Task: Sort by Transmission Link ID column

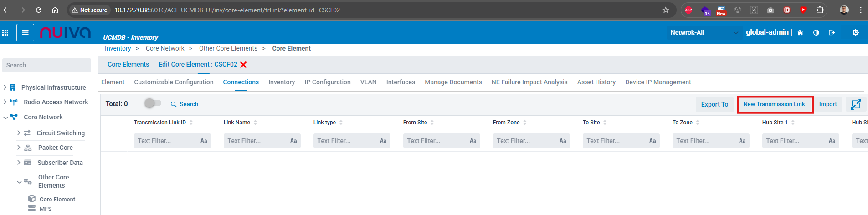Action: click(160, 123)
